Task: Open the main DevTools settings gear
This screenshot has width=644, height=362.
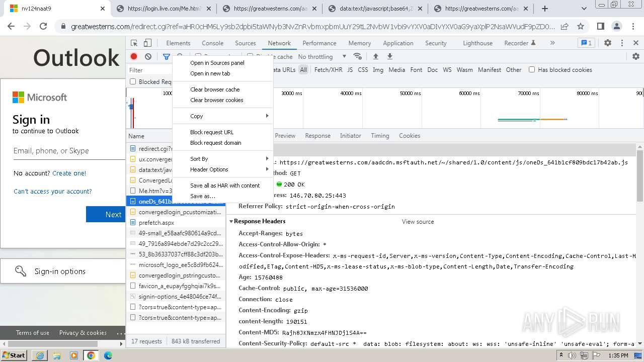Action: pos(608,43)
